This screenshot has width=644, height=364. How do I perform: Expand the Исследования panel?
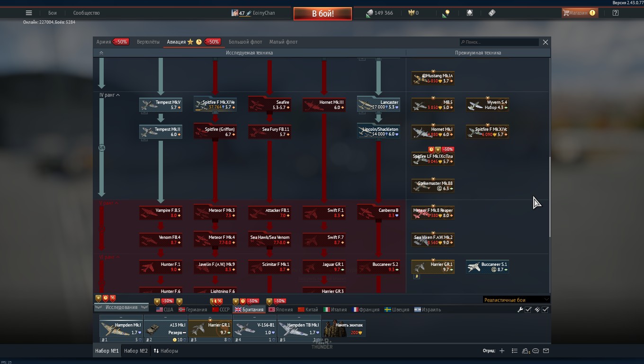122,308
